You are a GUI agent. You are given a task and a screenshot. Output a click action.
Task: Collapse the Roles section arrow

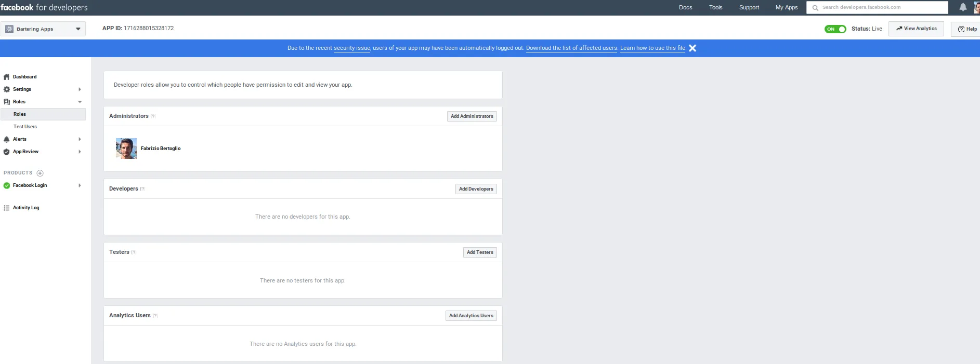click(x=80, y=102)
